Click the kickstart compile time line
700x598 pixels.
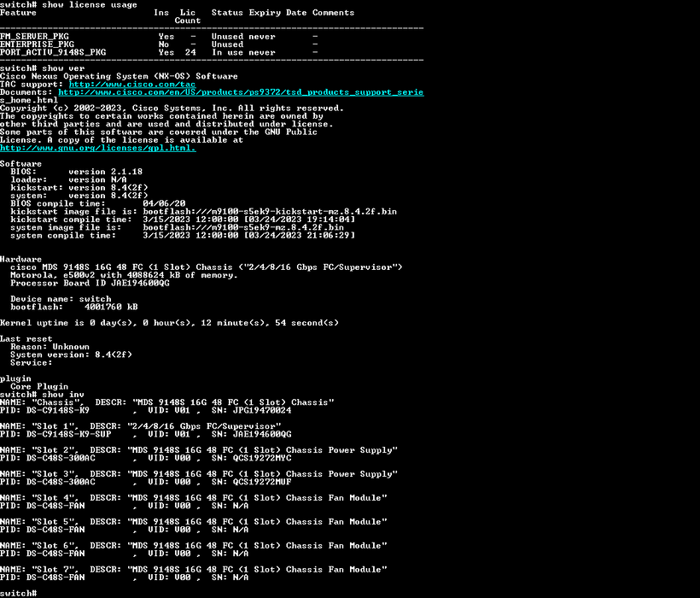[183, 220]
